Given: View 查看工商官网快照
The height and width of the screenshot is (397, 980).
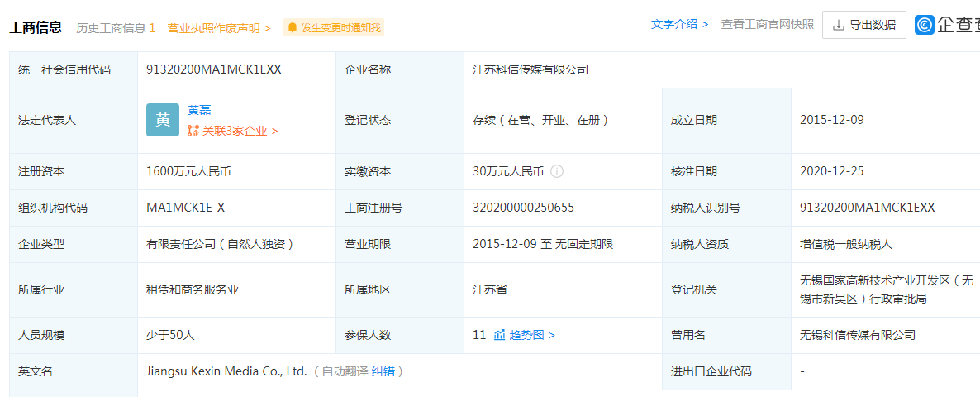Looking at the screenshot, I should point(768,24).
